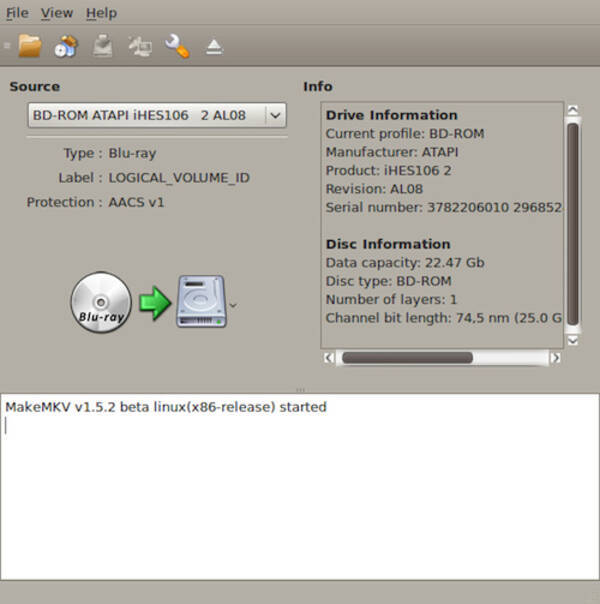Open the small arrow beside hard drive icon
Screen dimensions: 600x604
coord(233,305)
